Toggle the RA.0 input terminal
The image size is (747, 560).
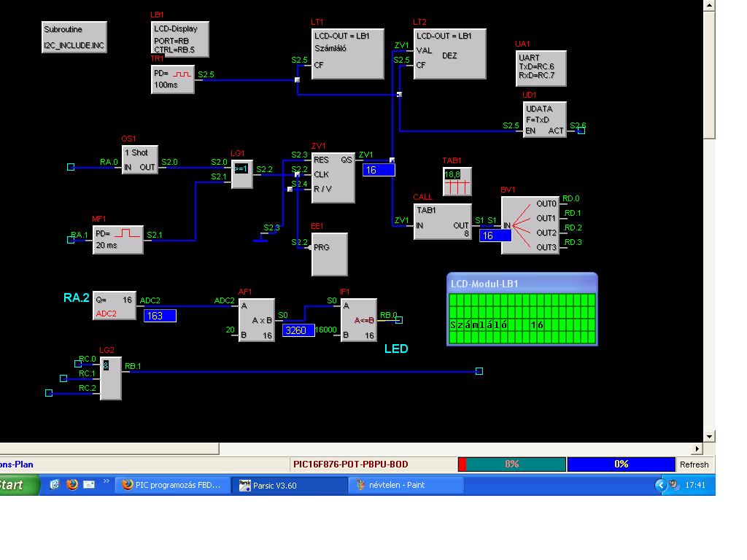71,167
